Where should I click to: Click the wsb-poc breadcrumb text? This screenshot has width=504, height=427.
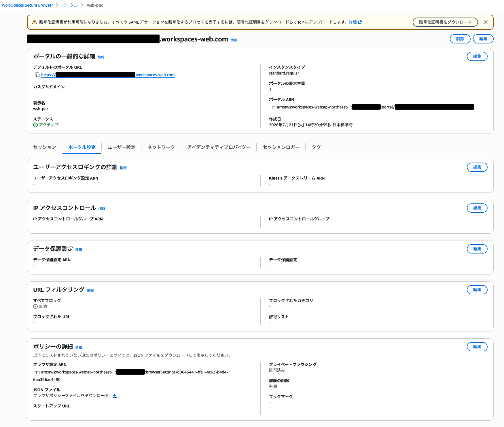click(95, 5)
